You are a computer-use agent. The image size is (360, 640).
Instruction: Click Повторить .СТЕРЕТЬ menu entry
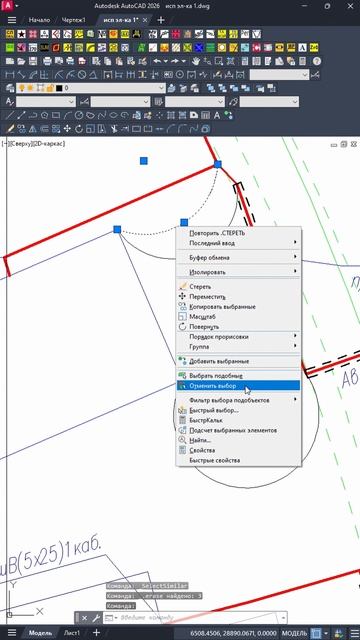[238, 233]
